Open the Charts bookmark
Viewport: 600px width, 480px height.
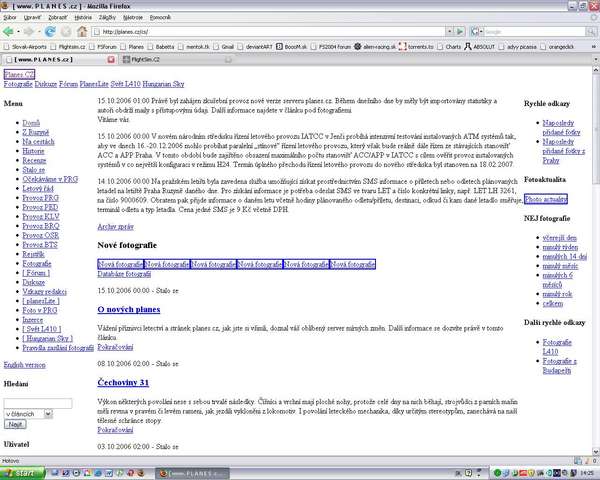[449, 47]
